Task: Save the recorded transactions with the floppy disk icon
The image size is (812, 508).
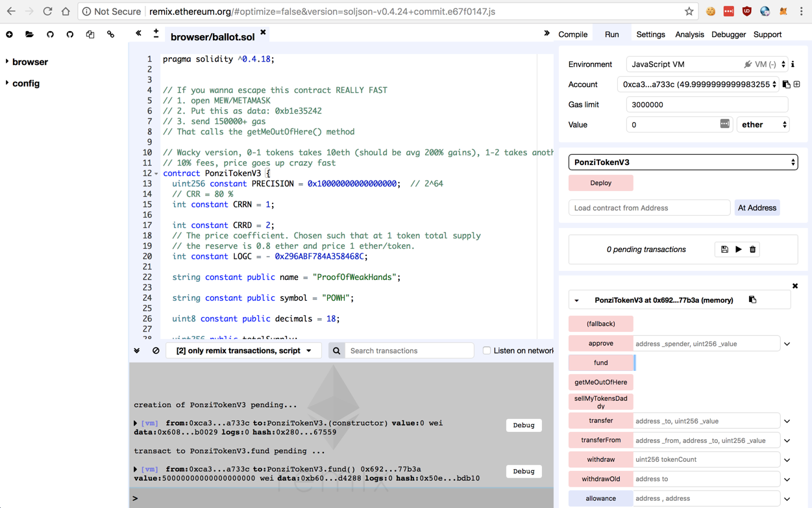Action: (x=724, y=249)
